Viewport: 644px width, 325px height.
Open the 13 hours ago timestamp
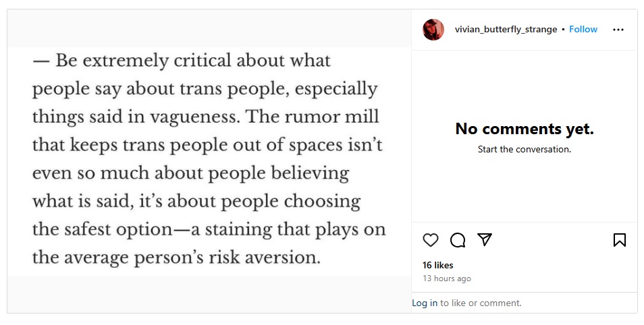point(447,278)
